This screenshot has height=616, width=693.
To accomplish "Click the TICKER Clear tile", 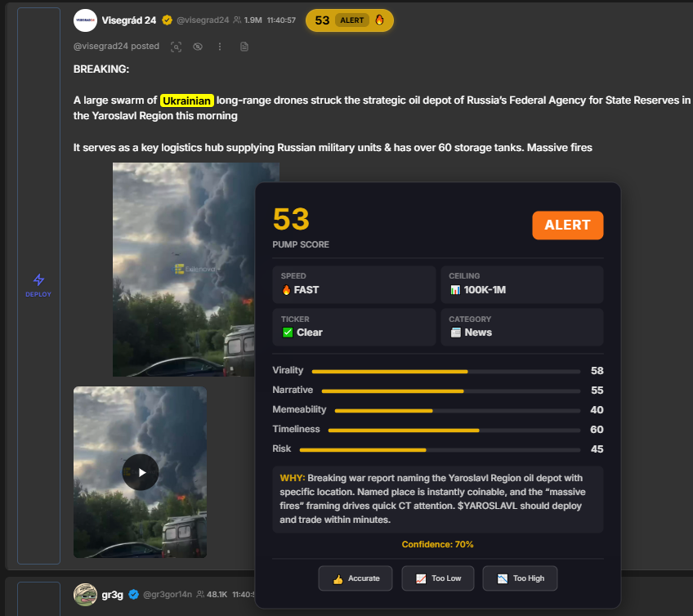I will 354,327.
